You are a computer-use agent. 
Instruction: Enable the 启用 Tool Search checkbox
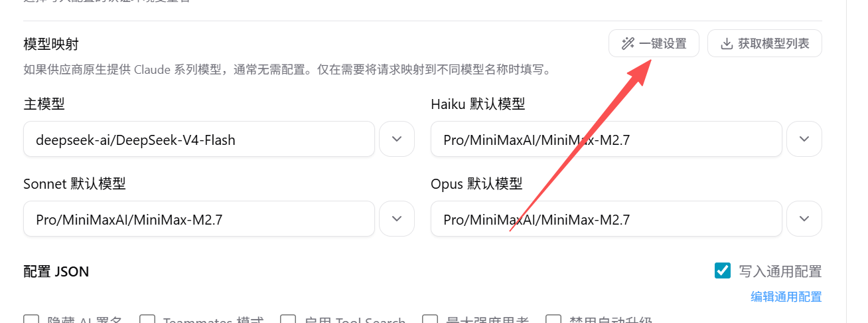(288, 320)
